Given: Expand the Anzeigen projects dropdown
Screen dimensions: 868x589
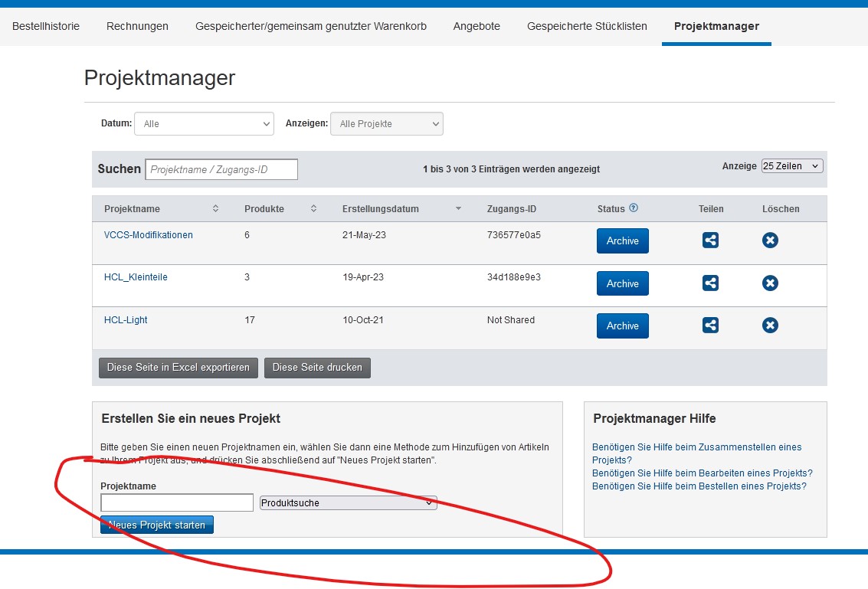Looking at the screenshot, I should [x=386, y=123].
